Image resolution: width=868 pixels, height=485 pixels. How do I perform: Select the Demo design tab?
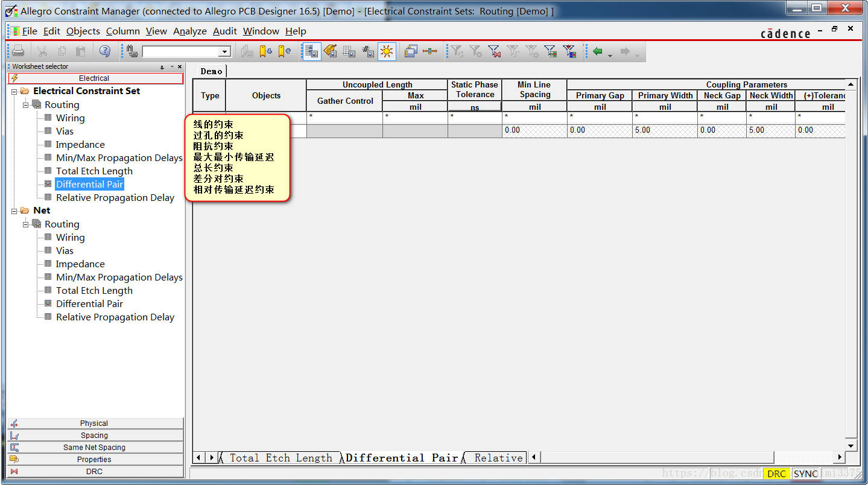211,71
